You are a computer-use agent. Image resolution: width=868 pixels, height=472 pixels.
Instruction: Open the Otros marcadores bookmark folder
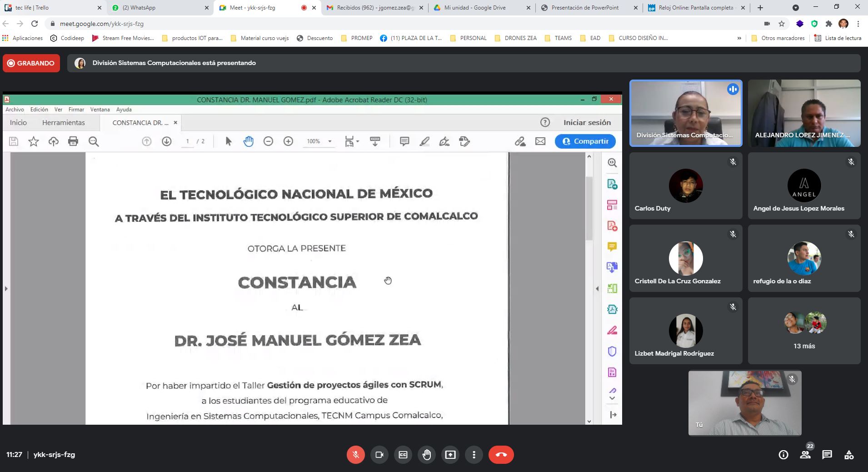click(778, 38)
